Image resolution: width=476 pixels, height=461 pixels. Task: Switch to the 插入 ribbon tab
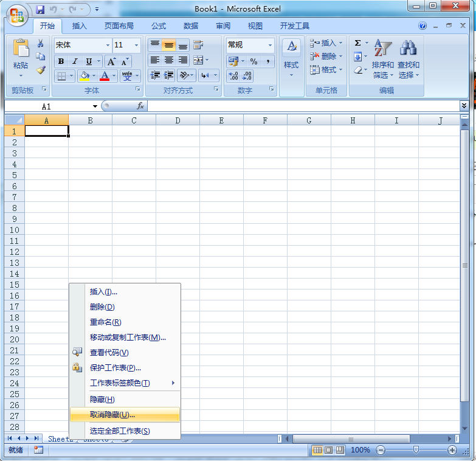[80, 26]
